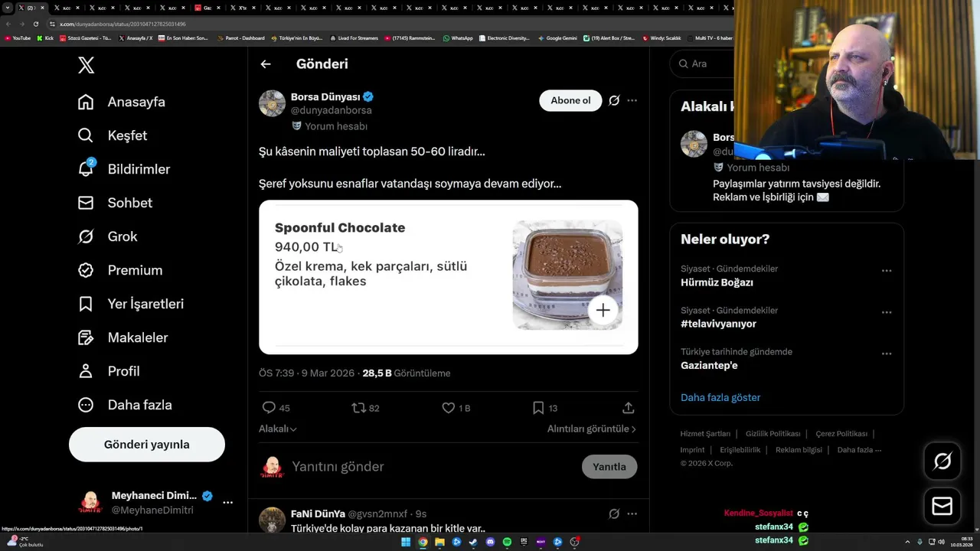
Task: Click the Spoonful Chocolate post image
Action: click(449, 277)
